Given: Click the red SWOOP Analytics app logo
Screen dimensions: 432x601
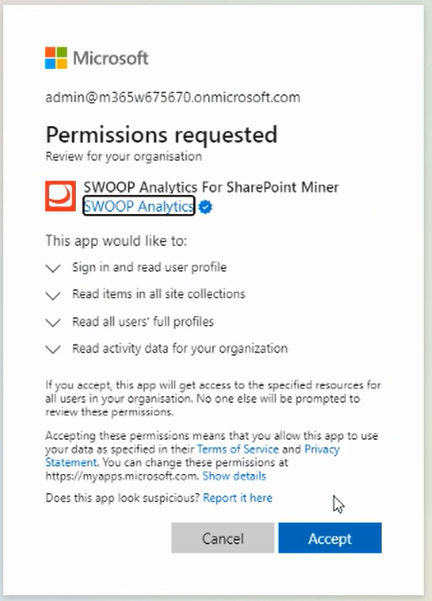Looking at the screenshot, I should 61,196.
